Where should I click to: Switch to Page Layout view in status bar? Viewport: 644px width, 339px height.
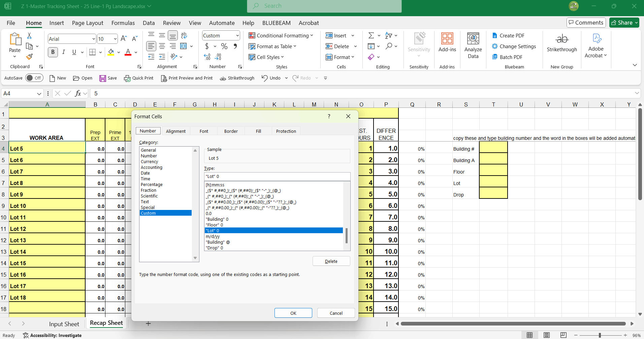[x=547, y=335]
